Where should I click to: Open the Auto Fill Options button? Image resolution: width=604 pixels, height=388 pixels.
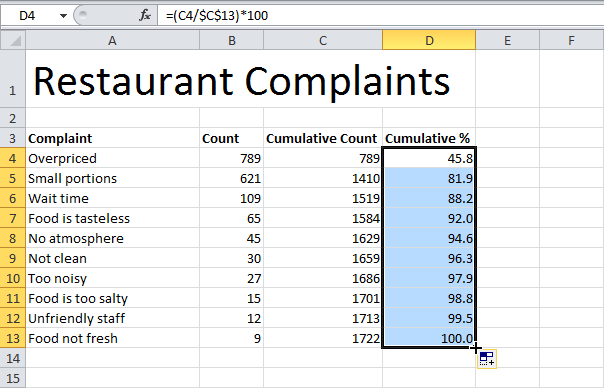(487, 359)
